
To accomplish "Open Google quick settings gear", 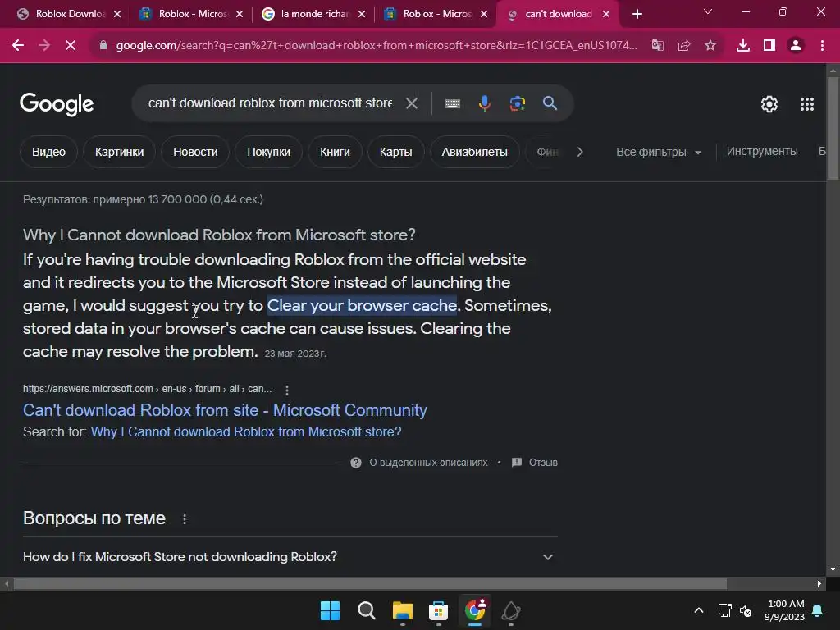I will (x=769, y=104).
